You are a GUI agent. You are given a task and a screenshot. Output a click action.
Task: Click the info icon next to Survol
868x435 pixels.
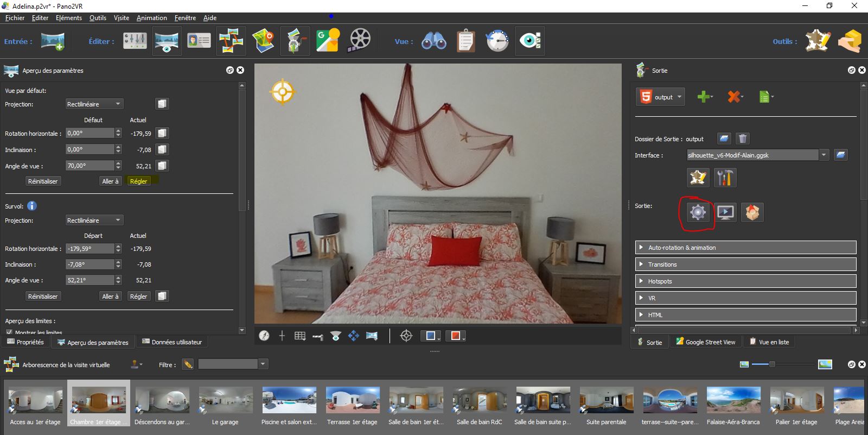click(32, 206)
